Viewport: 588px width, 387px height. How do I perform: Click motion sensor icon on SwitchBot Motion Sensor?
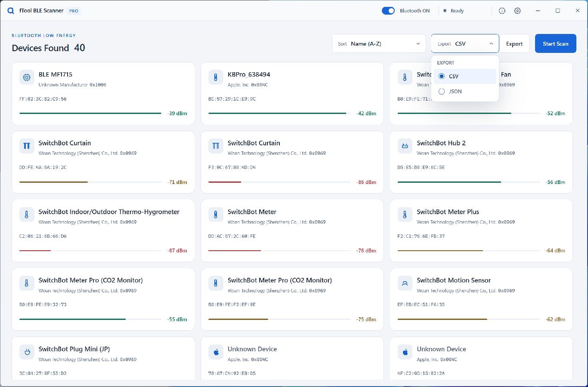405,283
